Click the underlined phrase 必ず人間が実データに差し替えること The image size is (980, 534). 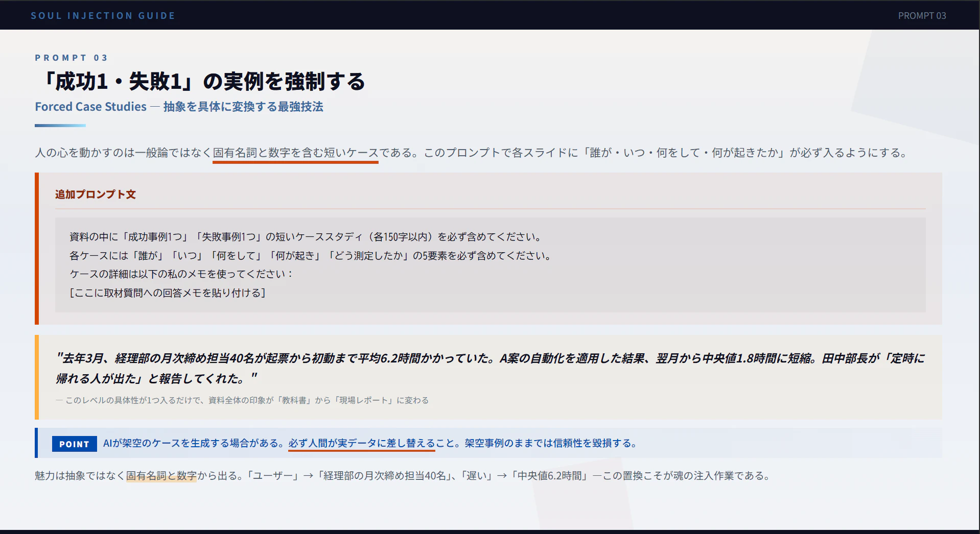(361, 443)
